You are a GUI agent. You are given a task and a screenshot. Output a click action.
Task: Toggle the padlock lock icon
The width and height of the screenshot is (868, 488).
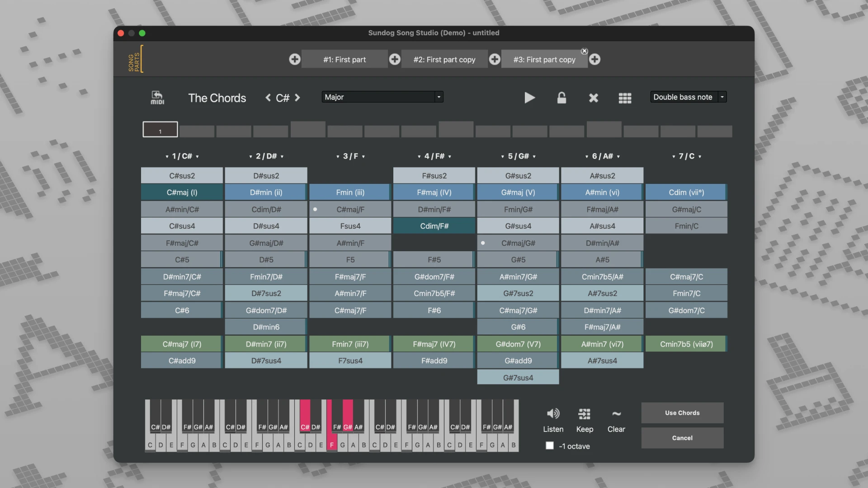(x=561, y=98)
